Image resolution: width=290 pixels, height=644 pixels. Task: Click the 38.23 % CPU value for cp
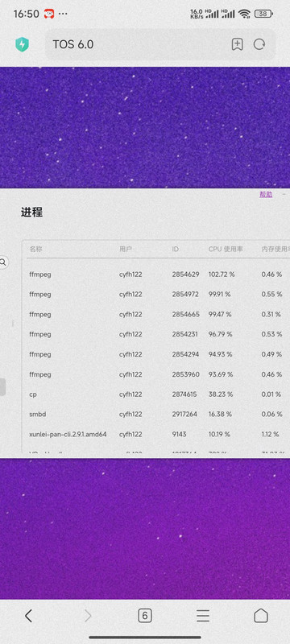point(221,394)
